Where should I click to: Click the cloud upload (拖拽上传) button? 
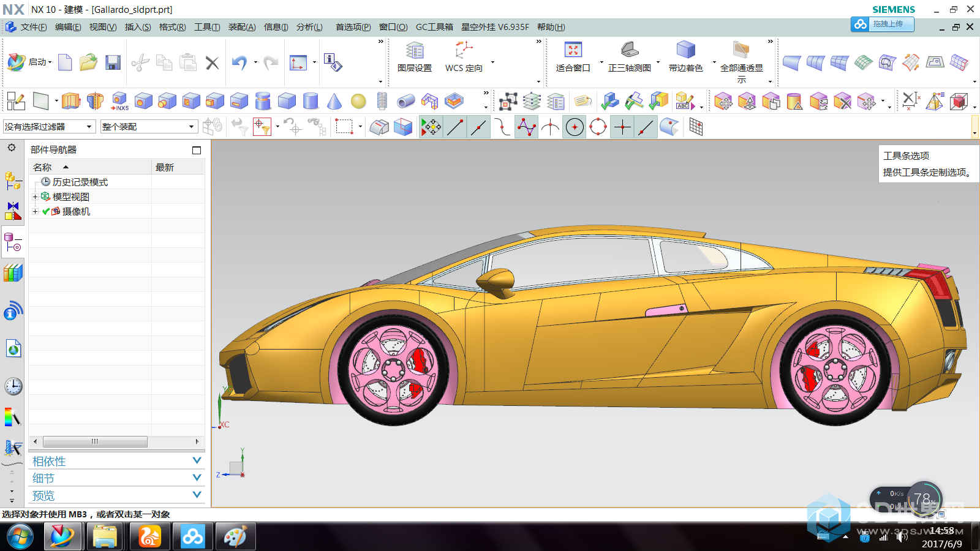pos(882,24)
